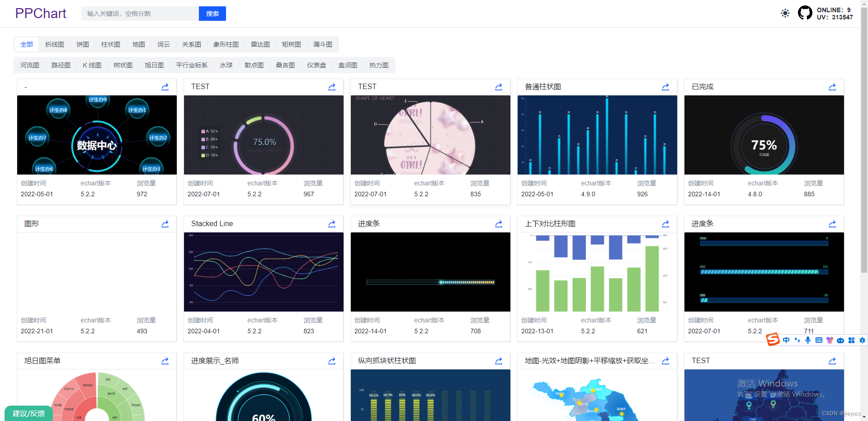Open the GitHub repository icon
Image resolution: width=868 pixels, height=421 pixels.
click(805, 13)
